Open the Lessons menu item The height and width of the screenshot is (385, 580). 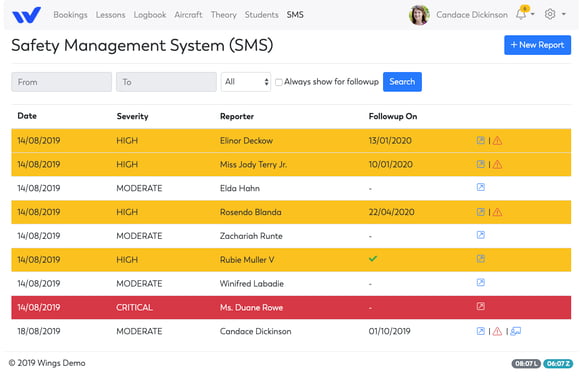tap(110, 15)
